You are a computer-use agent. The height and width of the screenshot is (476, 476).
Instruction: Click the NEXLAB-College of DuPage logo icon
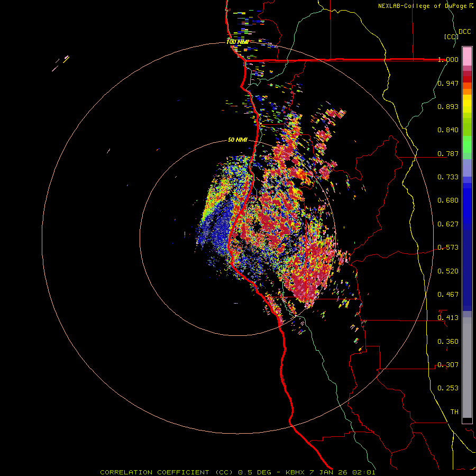pyautogui.click(x=472, y=6)
